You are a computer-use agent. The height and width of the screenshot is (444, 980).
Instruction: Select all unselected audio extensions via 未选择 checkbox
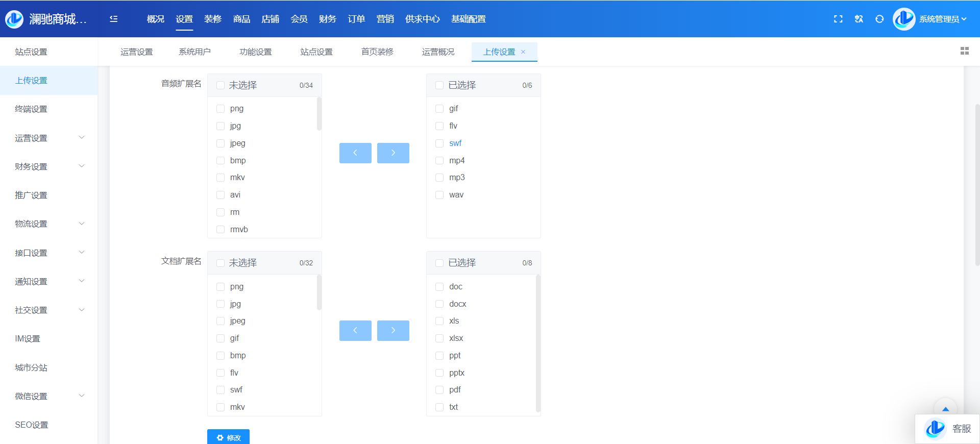tap(220, 85)
